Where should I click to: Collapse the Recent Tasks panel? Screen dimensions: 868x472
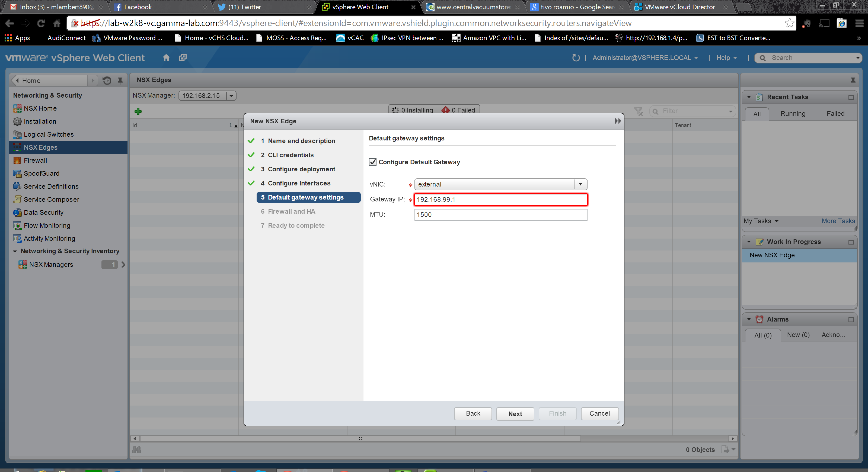point(749,97)
